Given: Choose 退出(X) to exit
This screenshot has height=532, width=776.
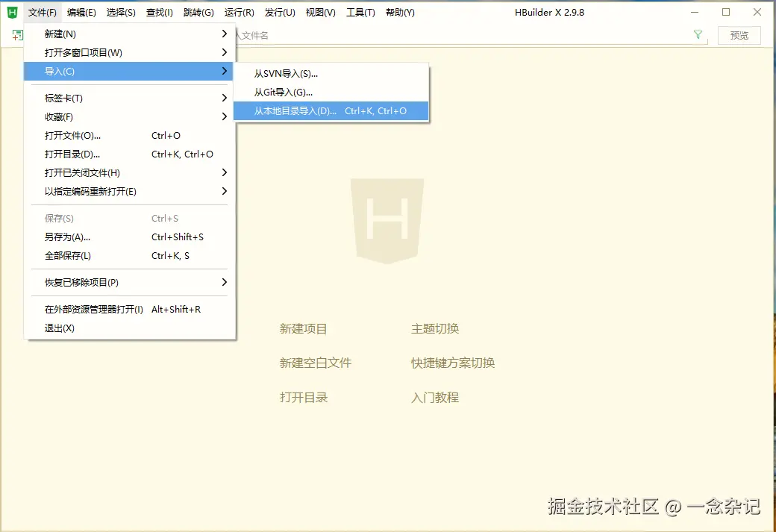Looking at the screenshot, I should pyautogui.click(x=130, y=328).
